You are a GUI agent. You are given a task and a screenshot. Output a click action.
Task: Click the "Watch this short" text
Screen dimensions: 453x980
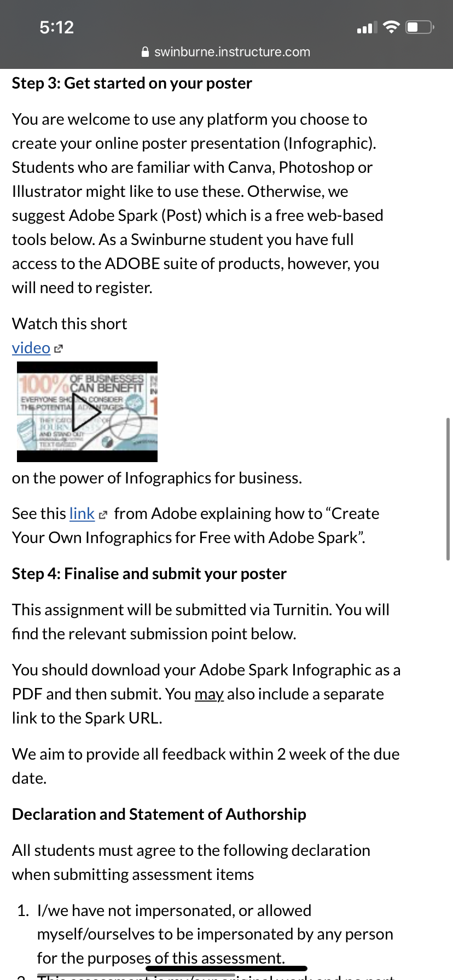click(69, 324)
